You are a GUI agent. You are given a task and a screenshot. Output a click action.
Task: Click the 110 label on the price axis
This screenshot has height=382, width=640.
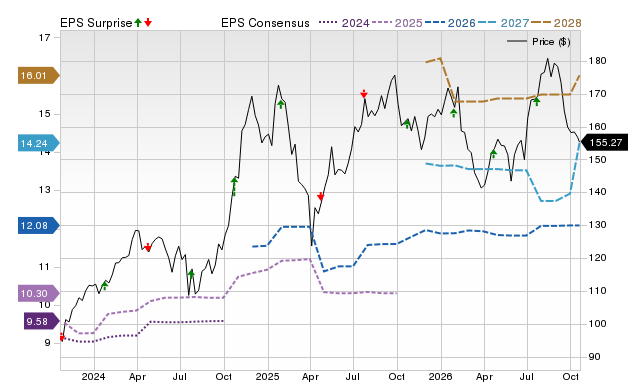(x=598, y=291)
